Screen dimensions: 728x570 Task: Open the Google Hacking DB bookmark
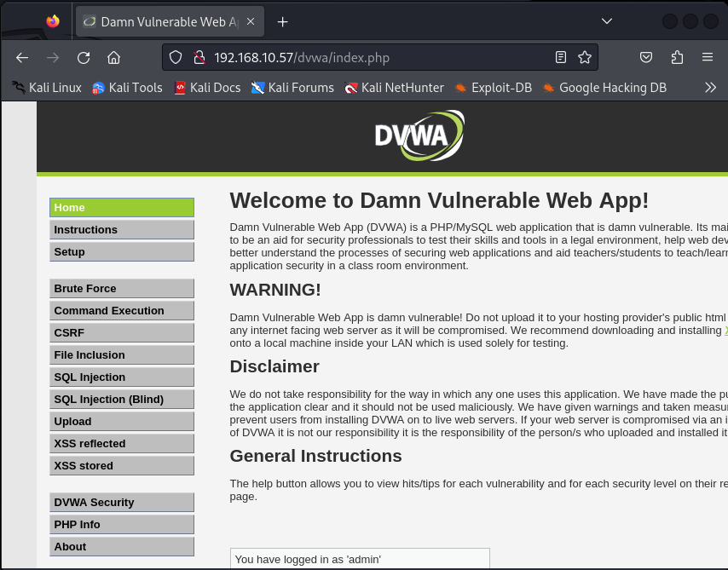(604, 87)
